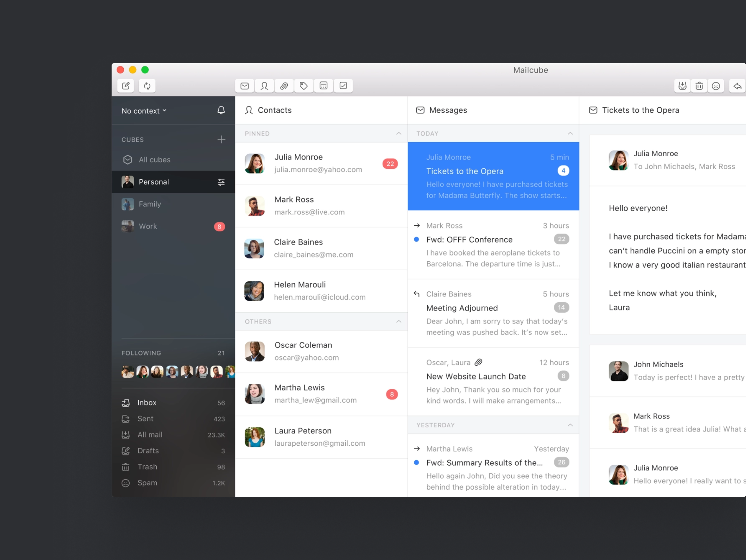Open the Meeting Adjourned message
This screenshot has width=746, height=560.
click(493, 313)
